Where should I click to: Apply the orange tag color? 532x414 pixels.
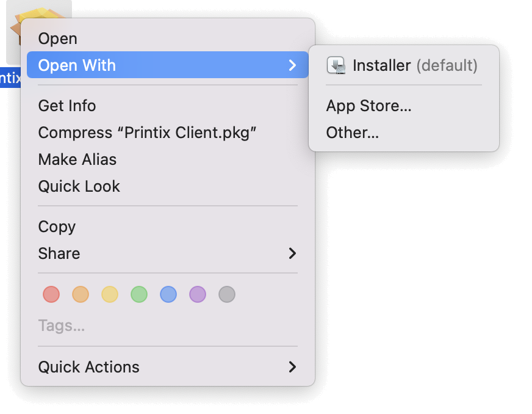coord(81,294)
